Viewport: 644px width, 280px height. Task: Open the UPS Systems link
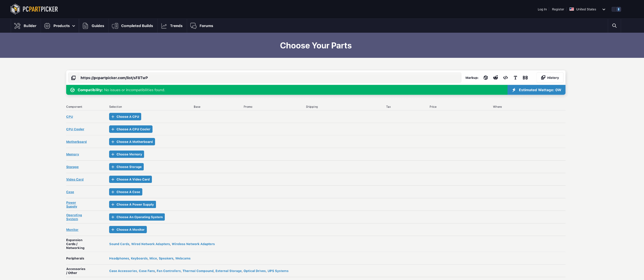coord(278,271)
